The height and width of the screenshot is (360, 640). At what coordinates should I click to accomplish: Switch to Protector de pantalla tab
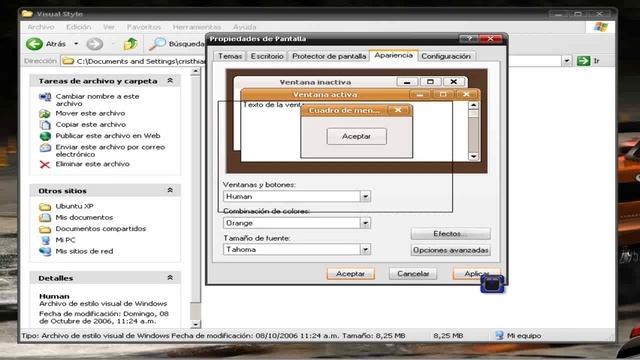[329, 56]
